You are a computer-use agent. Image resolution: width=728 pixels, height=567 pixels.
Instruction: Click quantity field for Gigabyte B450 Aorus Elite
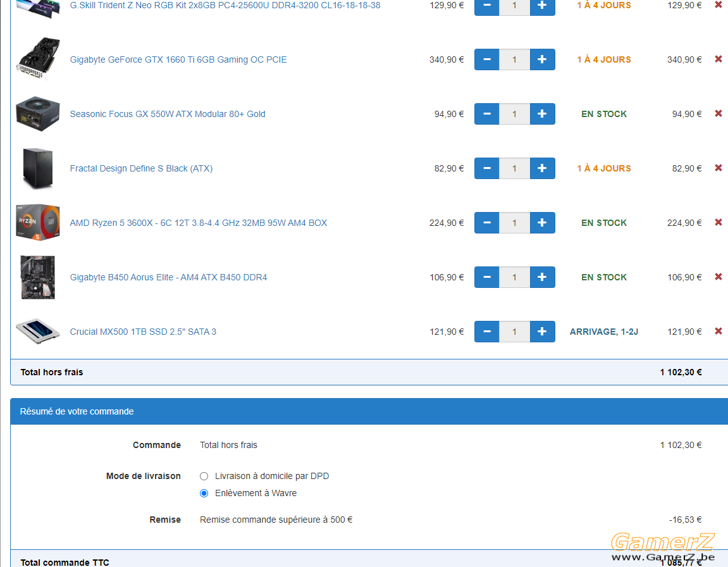tap(514, 277)
